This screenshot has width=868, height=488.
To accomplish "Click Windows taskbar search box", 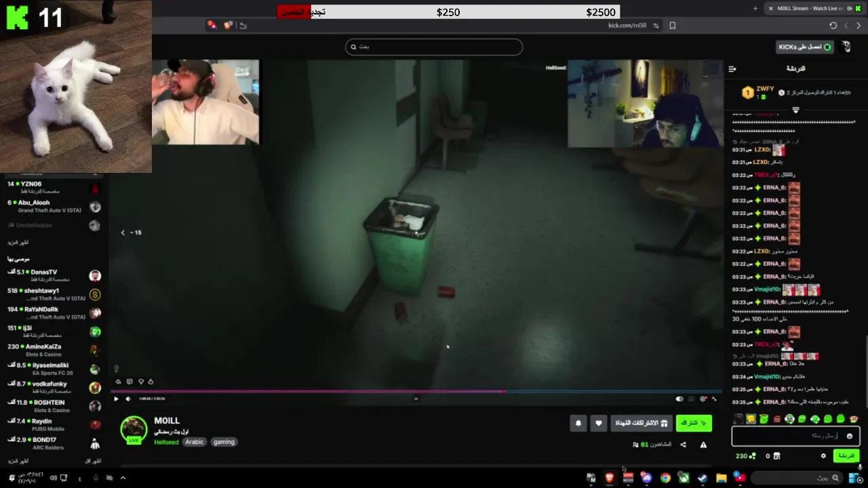I will (x=798, y=478).
